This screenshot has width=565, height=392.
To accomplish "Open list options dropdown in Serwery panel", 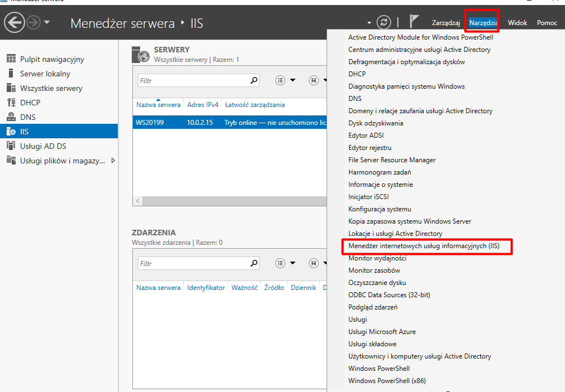I will coord(286,80).
